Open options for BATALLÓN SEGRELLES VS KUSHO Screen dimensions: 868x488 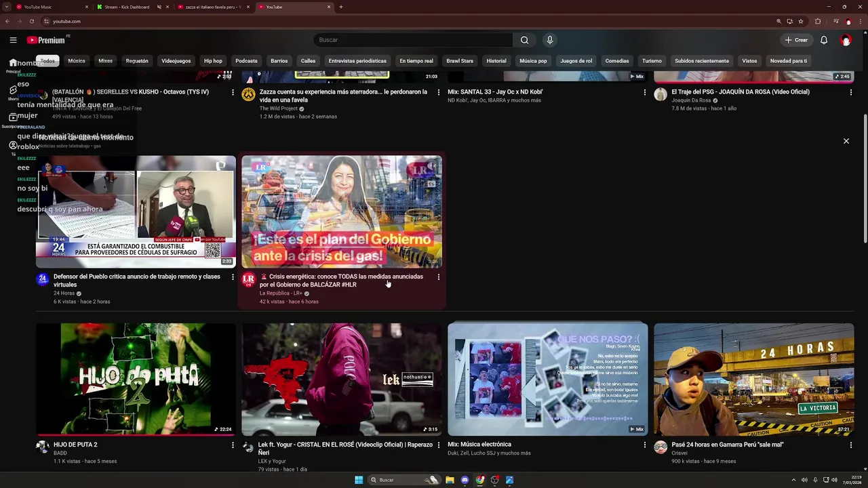coord(233,91)
